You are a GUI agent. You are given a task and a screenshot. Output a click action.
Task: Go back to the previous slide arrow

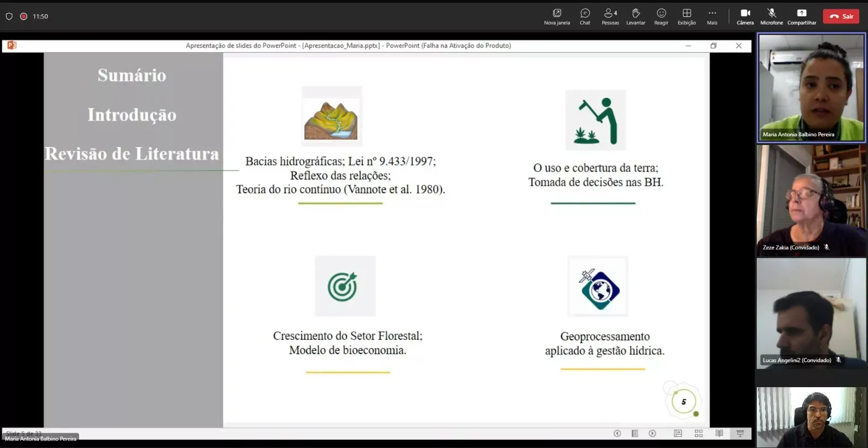click(617, 433)
